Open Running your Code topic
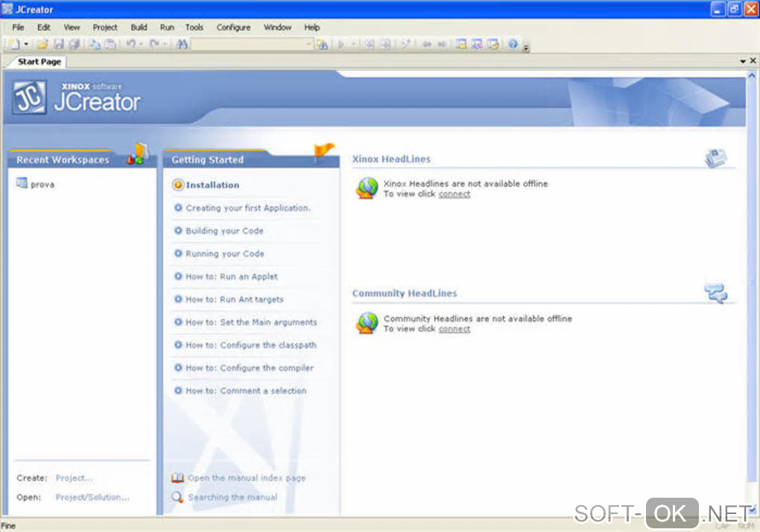 click(x=225, y=253)
